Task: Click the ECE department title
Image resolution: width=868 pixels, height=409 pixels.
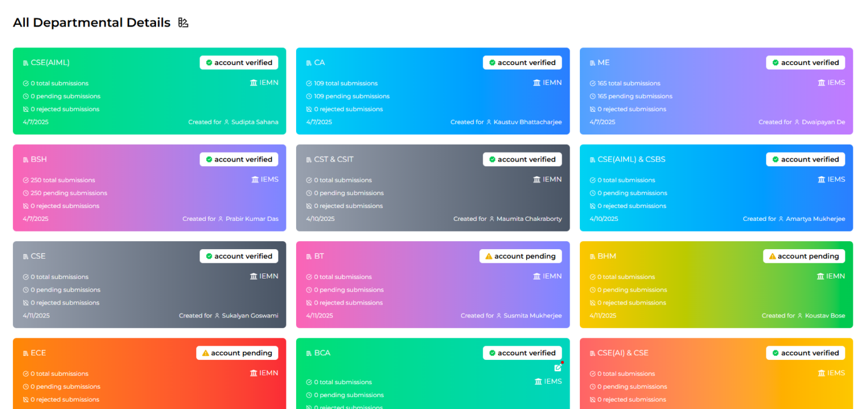Action: click(38, 353)
